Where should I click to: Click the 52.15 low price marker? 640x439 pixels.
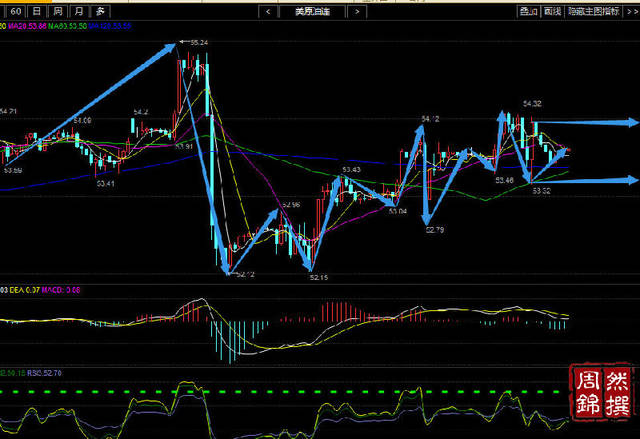pos(319,277)
